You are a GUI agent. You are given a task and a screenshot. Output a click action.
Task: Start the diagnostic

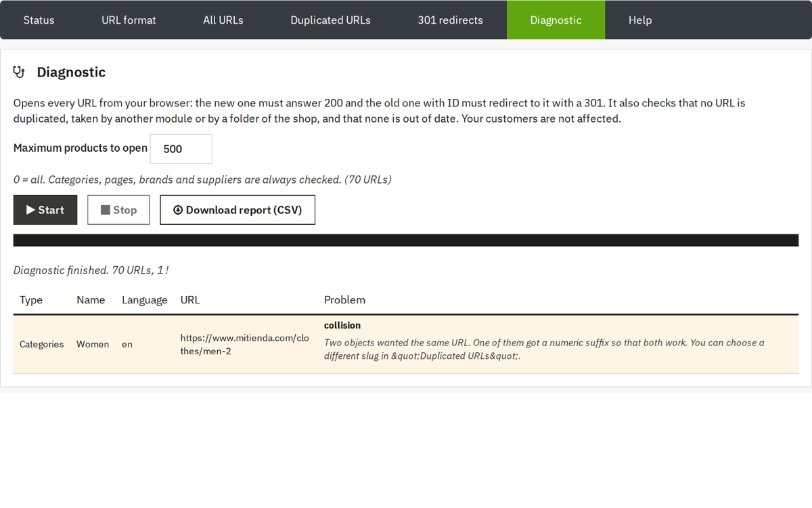[x=45, y=210]
